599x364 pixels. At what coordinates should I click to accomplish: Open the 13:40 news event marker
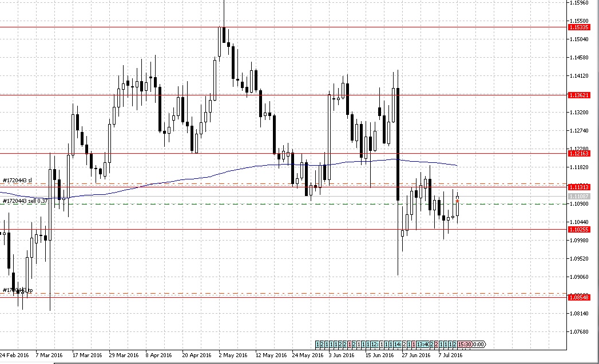pyautogui.click(x=423, y=345)
